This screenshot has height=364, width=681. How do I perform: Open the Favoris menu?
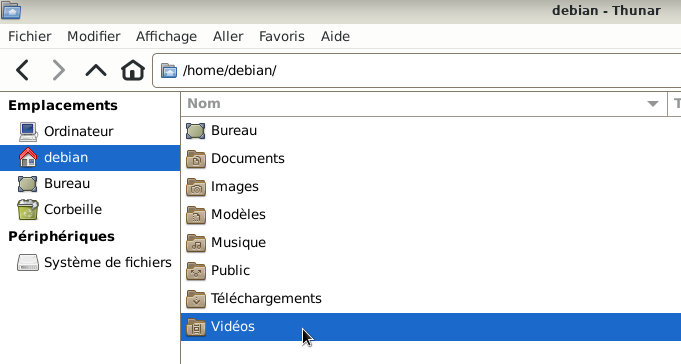pyautogui.click(x=281, y=36)
